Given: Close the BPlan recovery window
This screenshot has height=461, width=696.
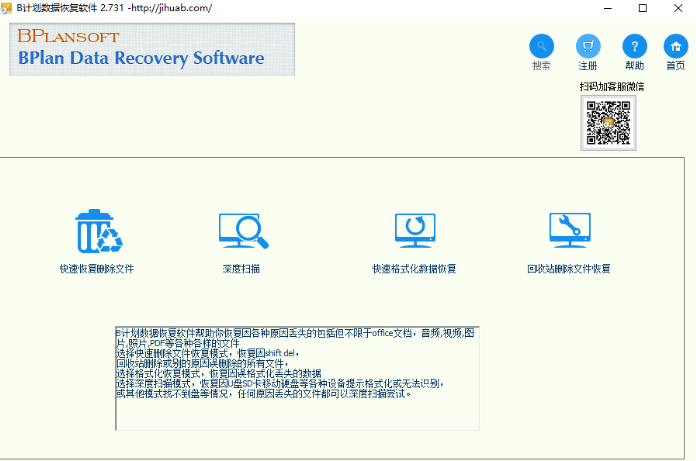Looking at the screenshot, I should tap(678, 8).
